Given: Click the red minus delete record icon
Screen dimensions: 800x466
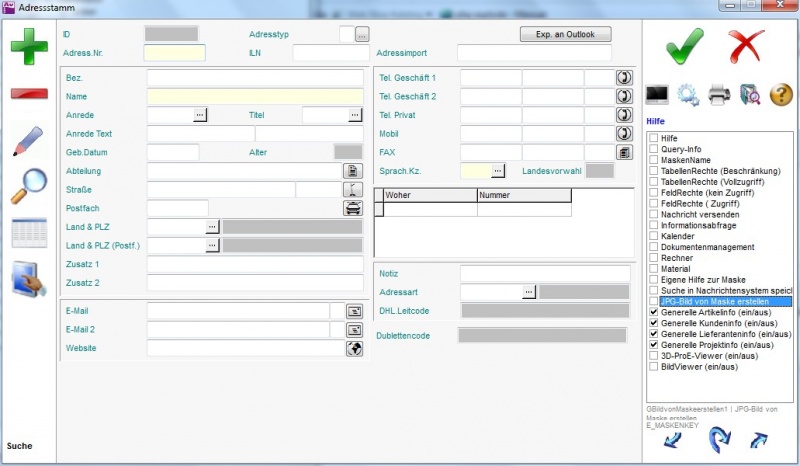Looking at the screenshot, I should click(29, 94).
